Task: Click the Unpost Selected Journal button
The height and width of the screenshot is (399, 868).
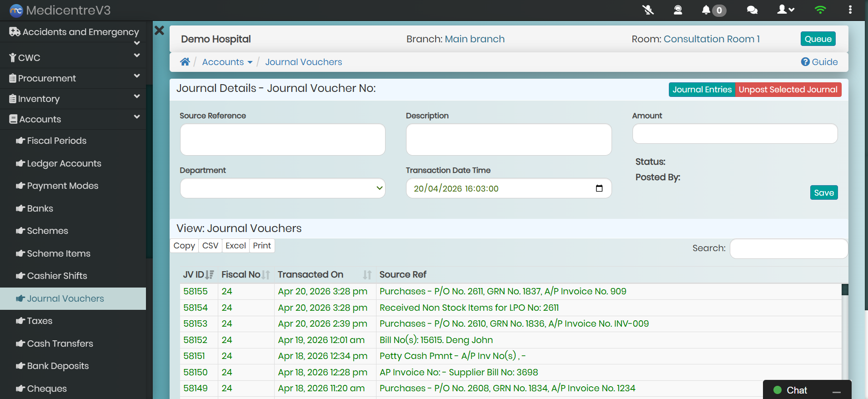Action: 788,90
